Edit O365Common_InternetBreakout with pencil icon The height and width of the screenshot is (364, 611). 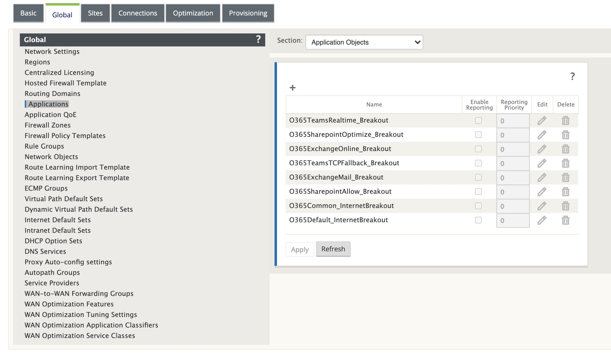point(542,206)
